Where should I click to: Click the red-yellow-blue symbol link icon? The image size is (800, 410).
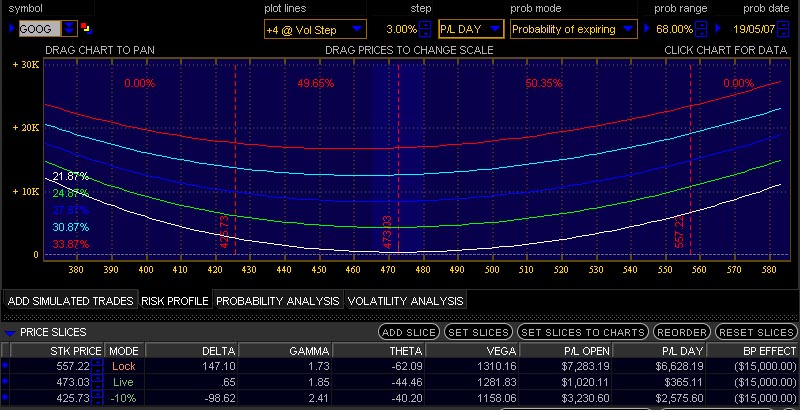(86, 28)
